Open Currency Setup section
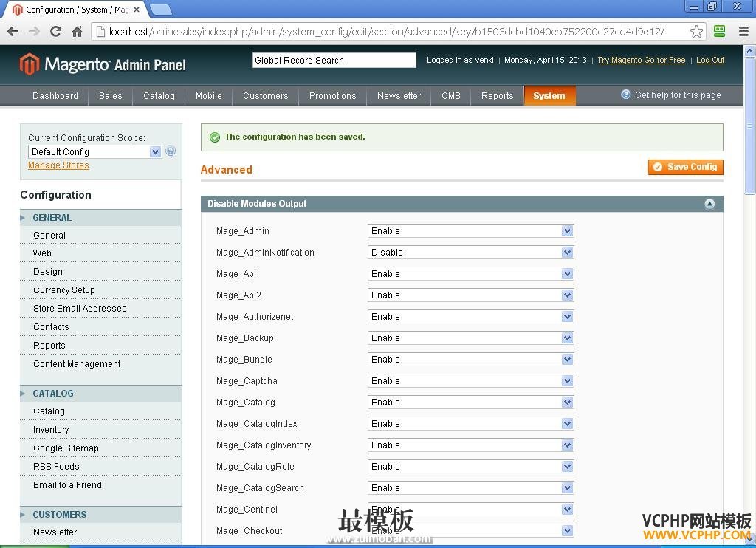This screenshot has height=548, width=756. (x=64, y=290)
